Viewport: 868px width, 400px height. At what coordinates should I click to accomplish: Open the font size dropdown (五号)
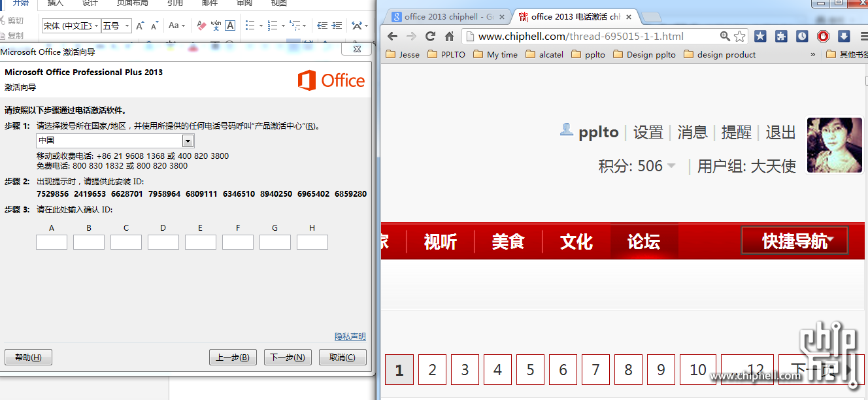click(x=127, y=26)
